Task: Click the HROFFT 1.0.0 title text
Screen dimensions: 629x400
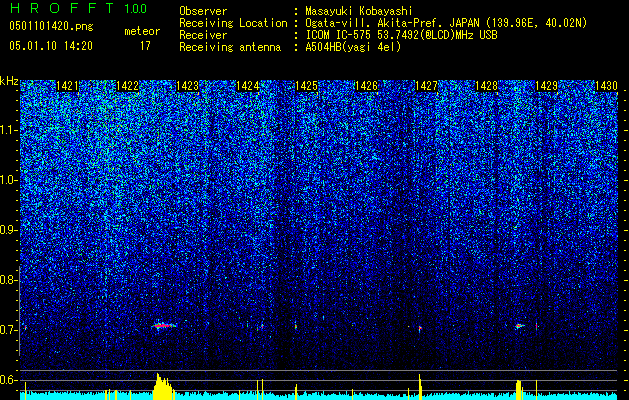Action: click(x=78, y=8)
